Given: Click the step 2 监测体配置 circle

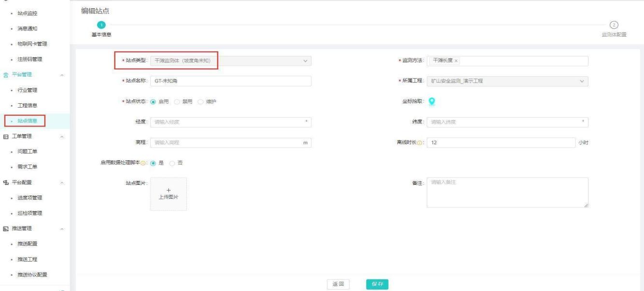Looking at the screenshot, I should tap(614, 25).
